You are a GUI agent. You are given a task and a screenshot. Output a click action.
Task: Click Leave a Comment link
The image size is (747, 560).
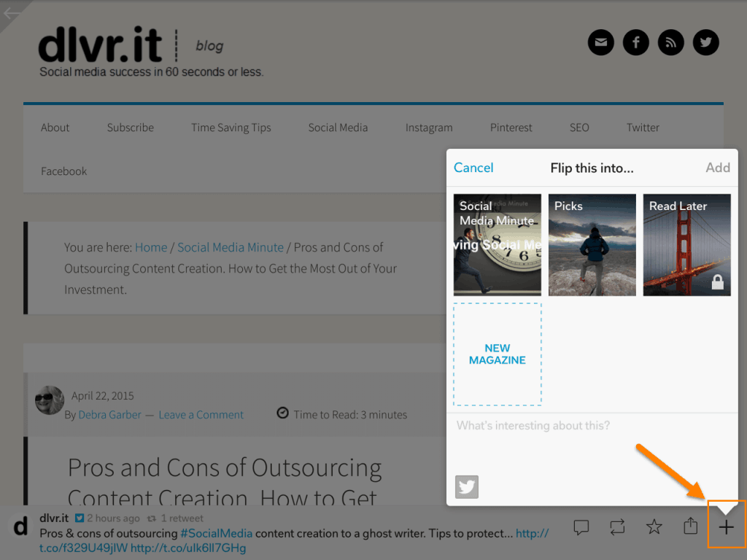point(201,415)
